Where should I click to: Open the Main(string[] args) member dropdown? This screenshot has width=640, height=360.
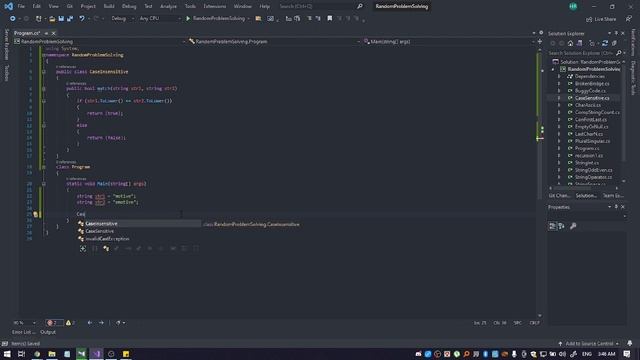click(448, 42)
